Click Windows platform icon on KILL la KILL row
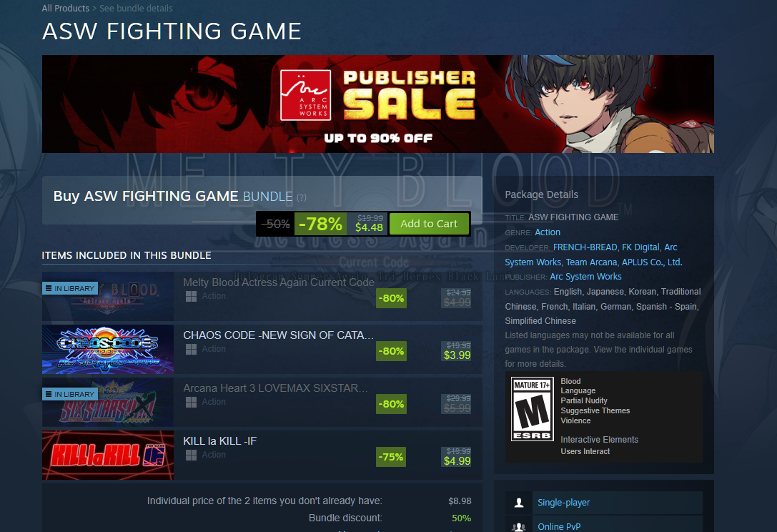Image resolution: width=777 pixels, height=532 pixels. [191, 455]
